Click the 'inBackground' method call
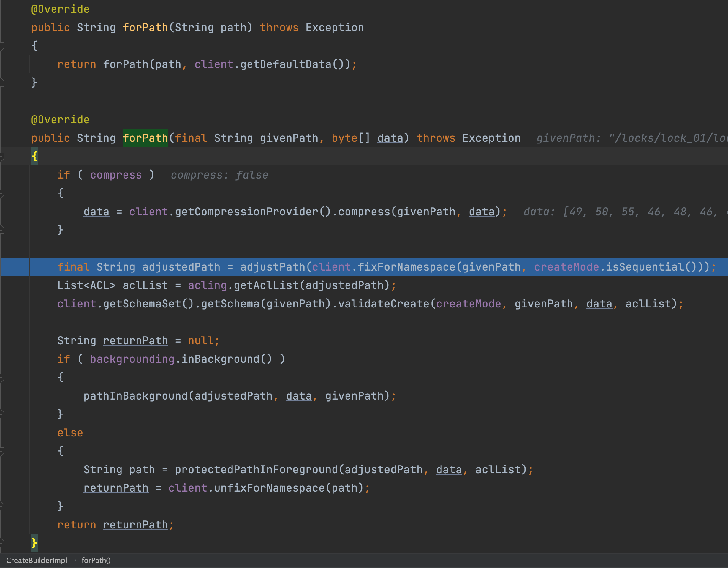This screenshot has width=728, height=568. [x=220, y=359]
